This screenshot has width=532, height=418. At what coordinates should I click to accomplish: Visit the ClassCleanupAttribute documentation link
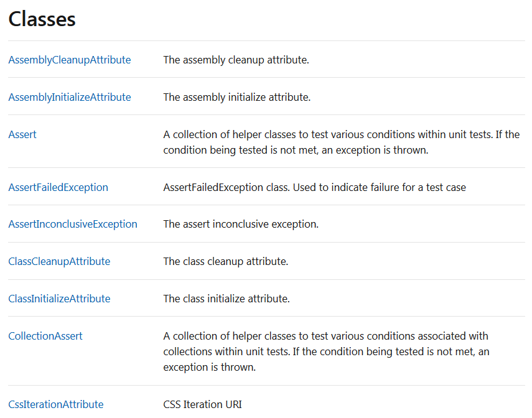[x=59, y=261]
